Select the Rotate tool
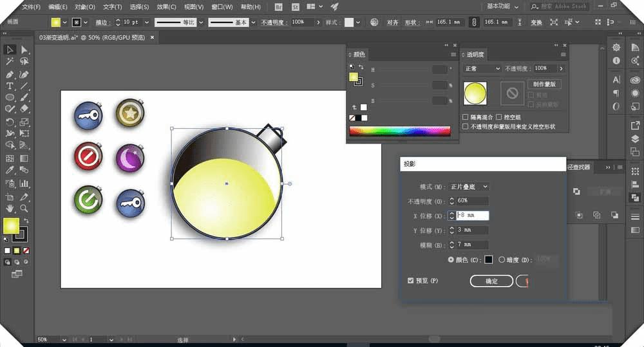 point(10,122)
